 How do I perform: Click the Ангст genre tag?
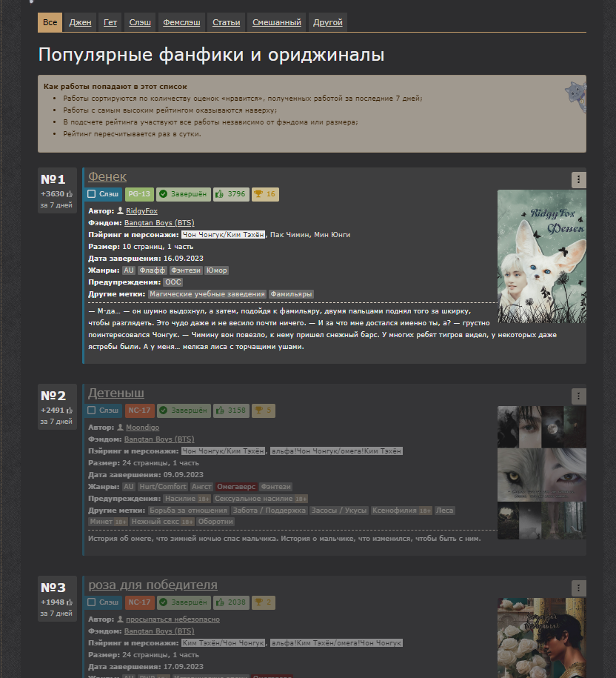tap(201, 486)
